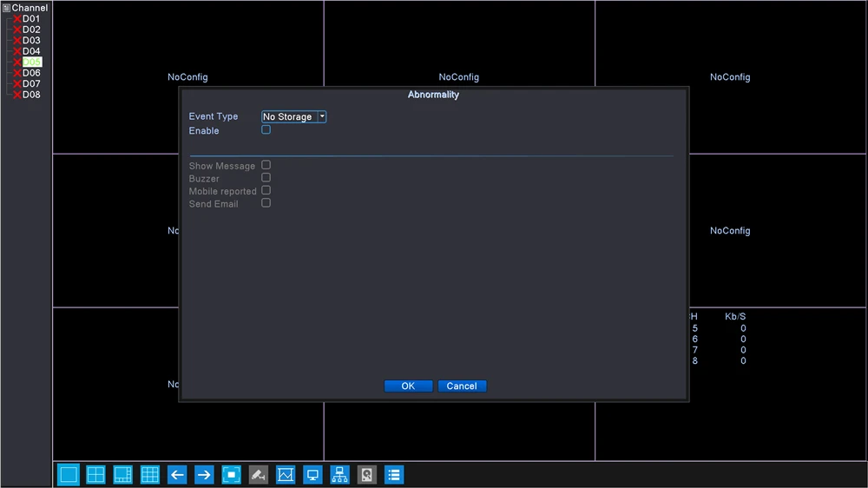This screenshot has height=488, width=868.
Task: Tick the Buzzer checkbox
Action: (x=266, y=178)
